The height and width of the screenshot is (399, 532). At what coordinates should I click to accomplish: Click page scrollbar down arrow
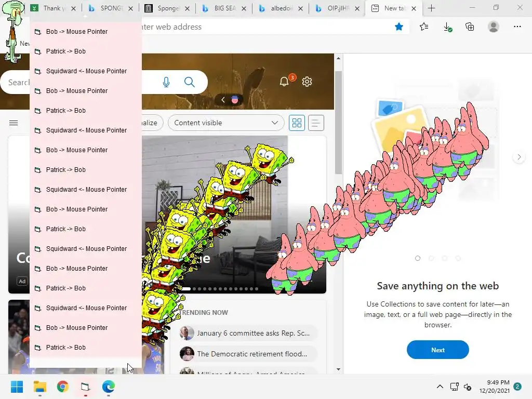click(x=338, y=369)
